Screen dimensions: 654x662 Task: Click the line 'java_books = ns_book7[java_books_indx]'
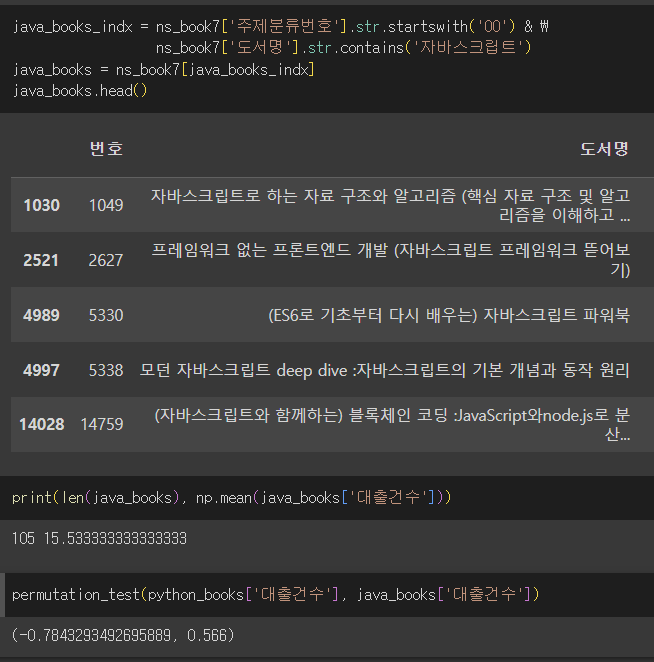tap(163, 70)
